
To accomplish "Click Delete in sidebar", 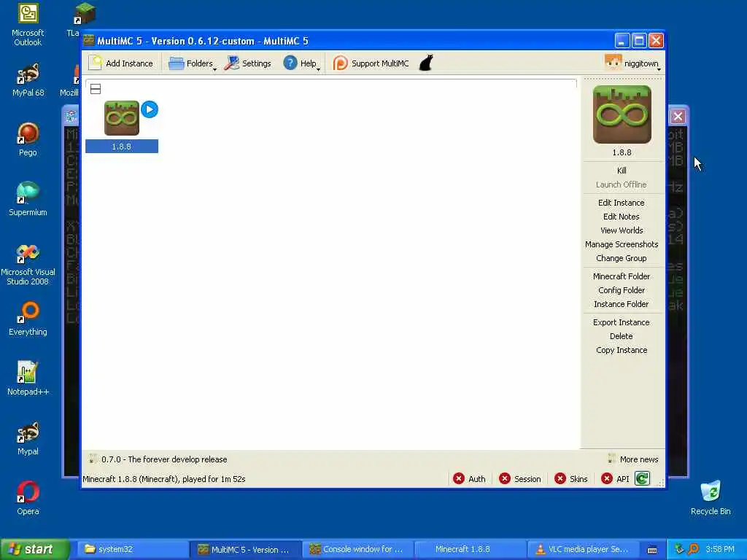I will click(622, 335).
